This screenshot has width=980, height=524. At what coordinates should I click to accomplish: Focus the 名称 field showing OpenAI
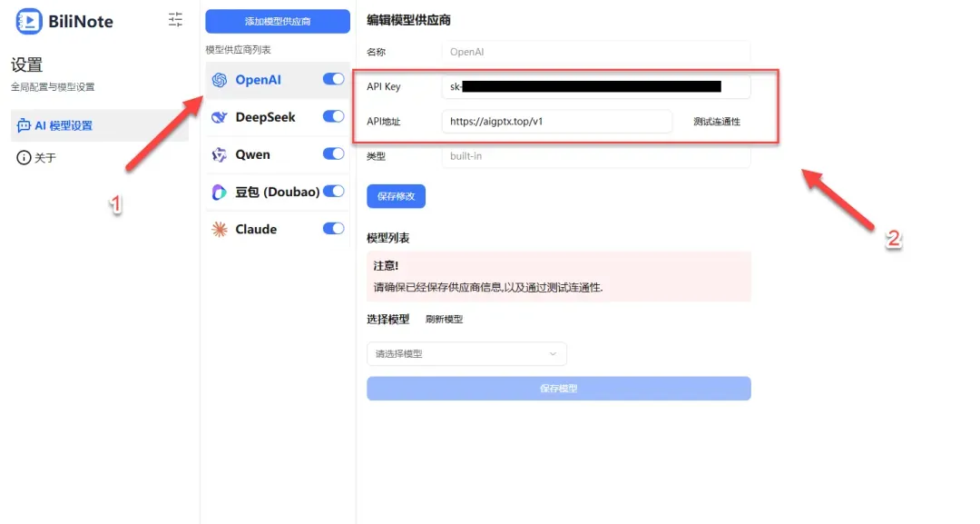[595, 52]
